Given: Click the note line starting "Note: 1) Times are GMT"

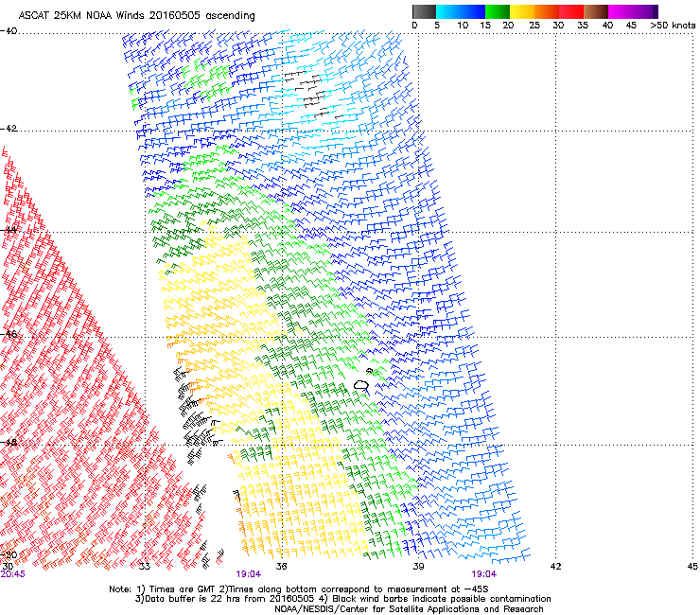Looking at the screenshot, I should tap(299, 589).
